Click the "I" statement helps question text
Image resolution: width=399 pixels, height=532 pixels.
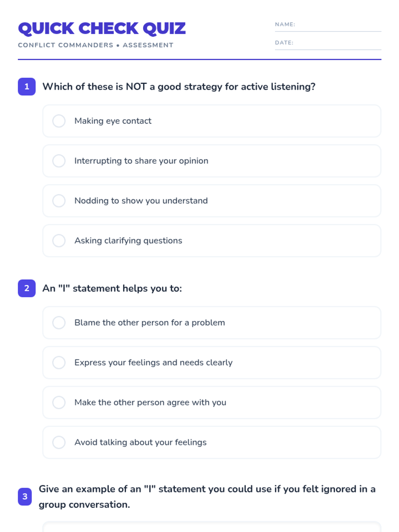(112, 288)
